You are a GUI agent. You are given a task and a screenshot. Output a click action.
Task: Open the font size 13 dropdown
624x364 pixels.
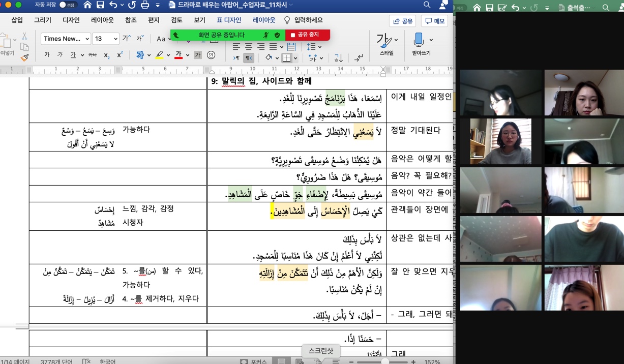pyautogui.click(x=106, y=39)
